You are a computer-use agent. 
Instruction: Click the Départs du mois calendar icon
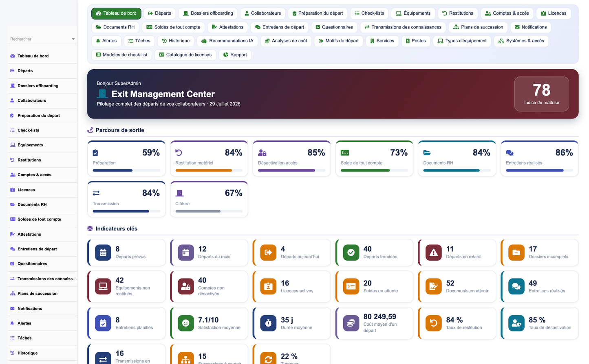[185, 252]
